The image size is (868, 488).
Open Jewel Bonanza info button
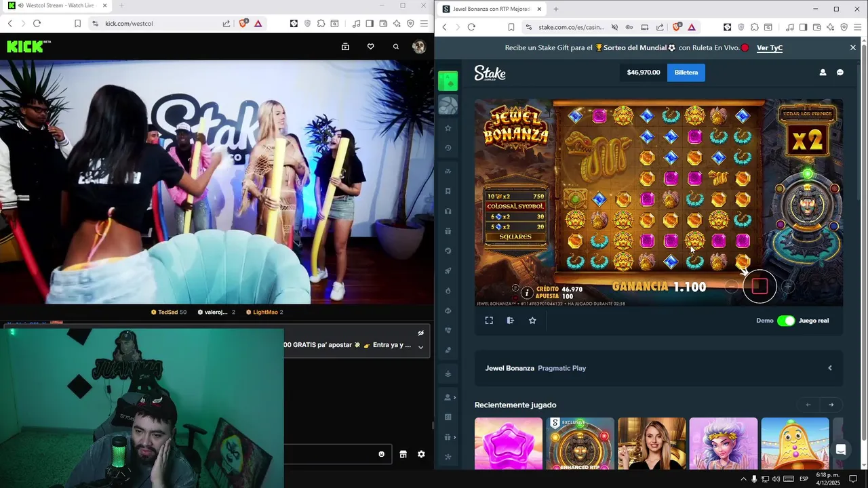coord(527,293)
